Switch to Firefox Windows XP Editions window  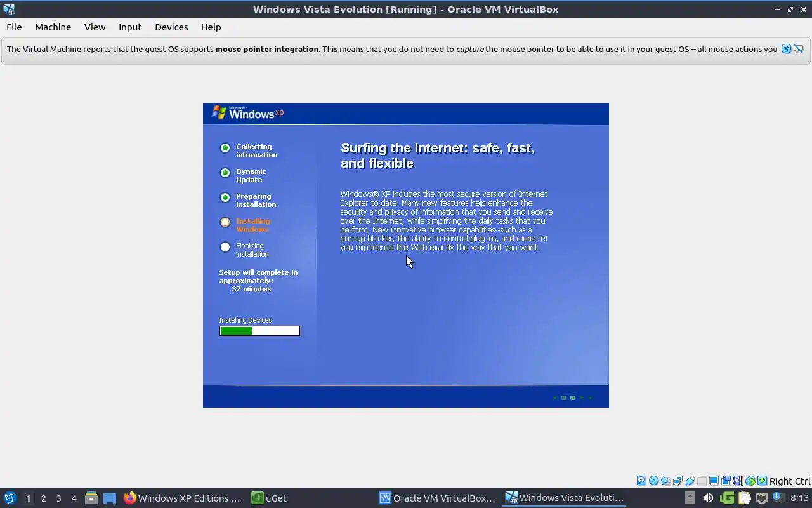tap(182, 498)
